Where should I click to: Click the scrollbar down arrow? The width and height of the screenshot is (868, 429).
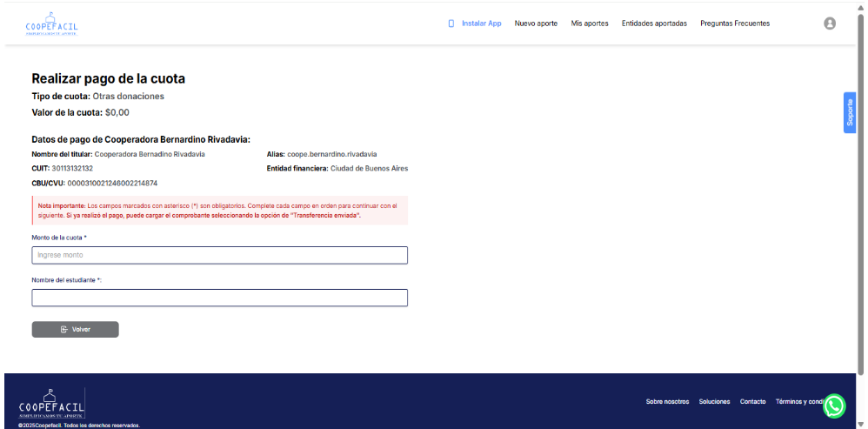(x=861, y=422)
